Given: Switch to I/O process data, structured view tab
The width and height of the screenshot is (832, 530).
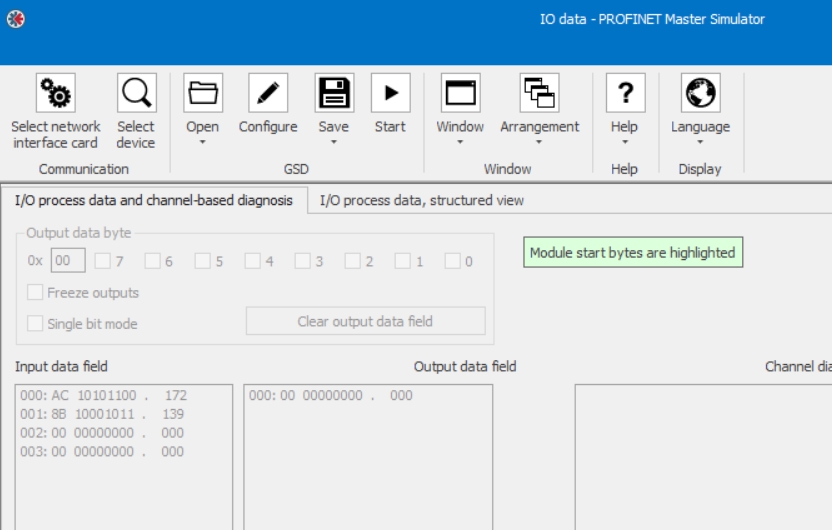Looking at the screenshot, I should (x=421, y=200).
